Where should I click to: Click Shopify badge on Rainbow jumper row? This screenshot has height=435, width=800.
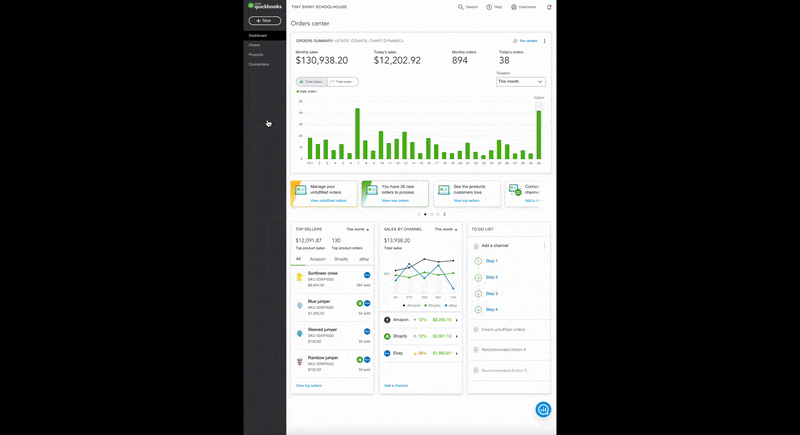(x=360, y=360)
